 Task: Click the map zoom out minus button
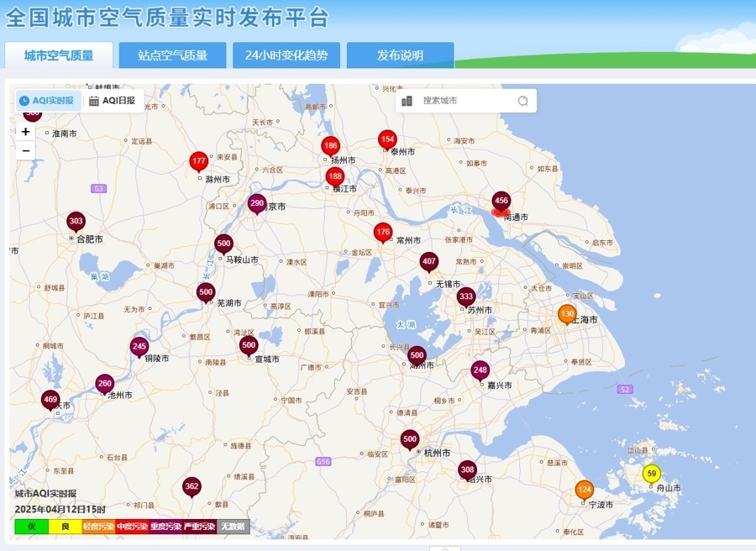pyautogui.click(x=25, y=150)
